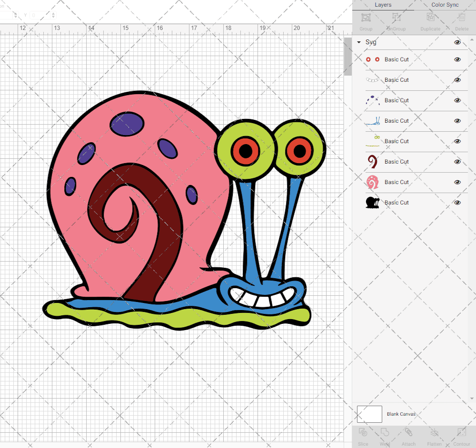Select the blue body layer thumbnail
The height and width of the screenshot is (448, 476).
click(x=373, y=121)
